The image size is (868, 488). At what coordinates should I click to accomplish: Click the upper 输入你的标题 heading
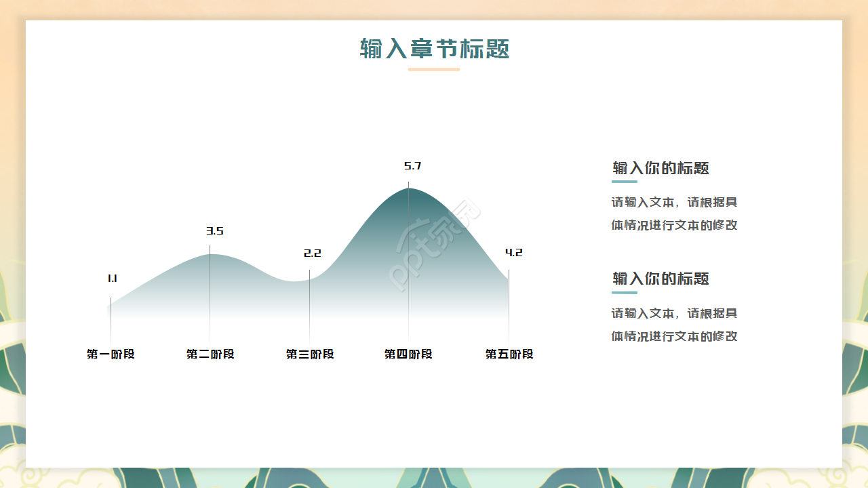click(660, 168)
